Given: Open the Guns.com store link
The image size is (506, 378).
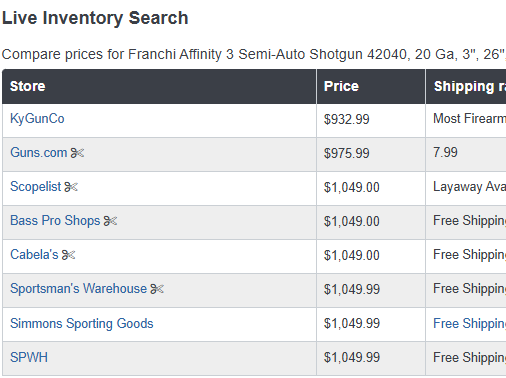Looking at the screenshot, I should coord(39,153).
